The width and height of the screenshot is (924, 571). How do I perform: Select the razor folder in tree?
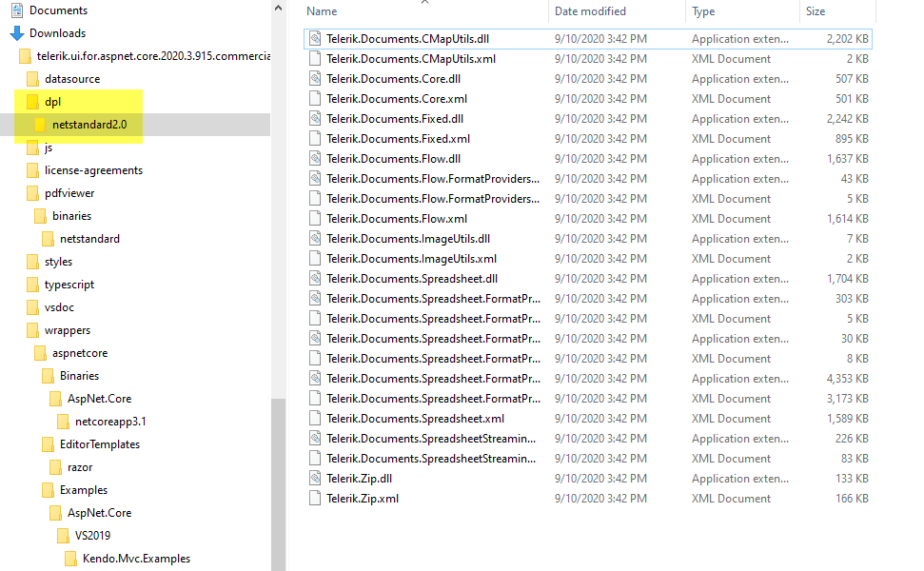pyautogui.click(x=80, y=467)
